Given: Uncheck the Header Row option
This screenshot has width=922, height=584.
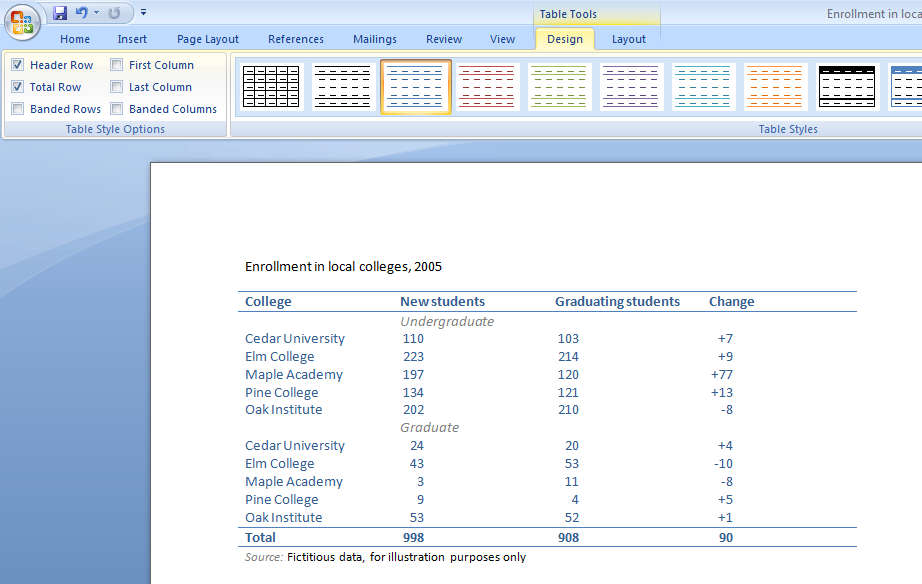Looking at the screenshot, I should point(18,64).
